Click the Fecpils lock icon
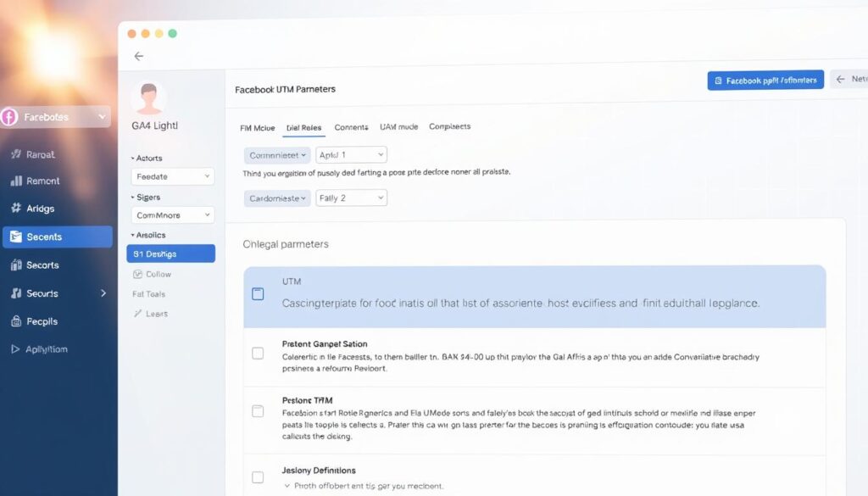Image resolution: width=868 pixels, height=496 pixels. (15, 321)
